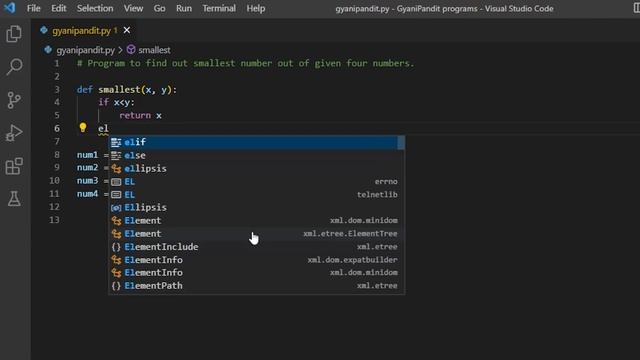Viewport: 640px width, 360px height.
Task: Click the 'return x' statement
Action: [140, 116]
